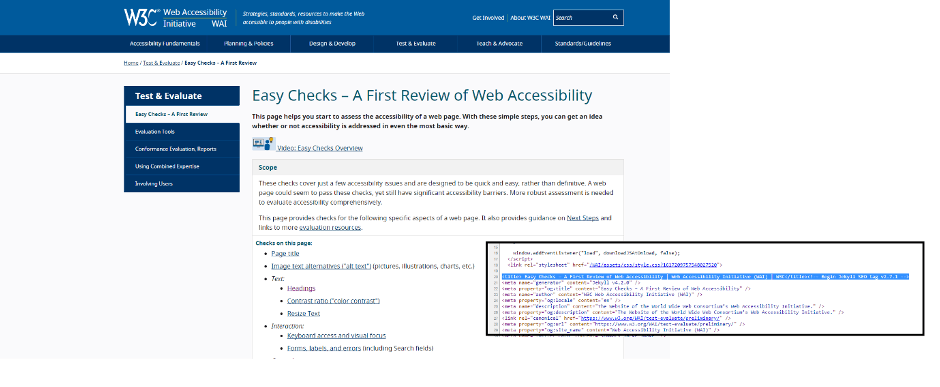Open the Teach & Advocate menu

pos(499,44)
